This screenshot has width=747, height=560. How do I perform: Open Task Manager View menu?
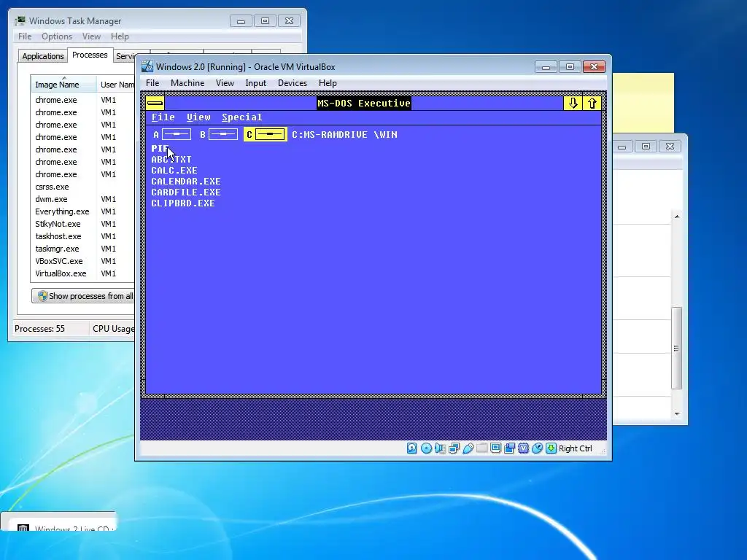[x=91, y=36]
